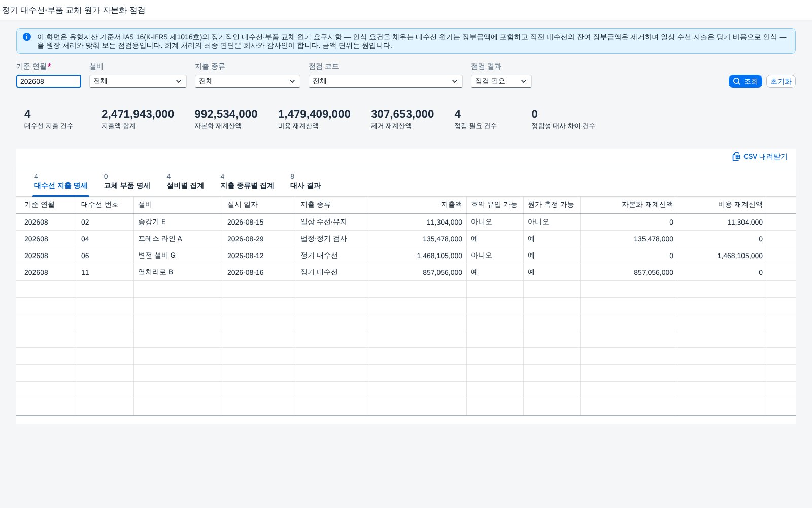Viewport: 812px width, 508px height.
Task: Click the 제거 재계산액 307,653,000 KPI
Action: (x=402, y=119)
